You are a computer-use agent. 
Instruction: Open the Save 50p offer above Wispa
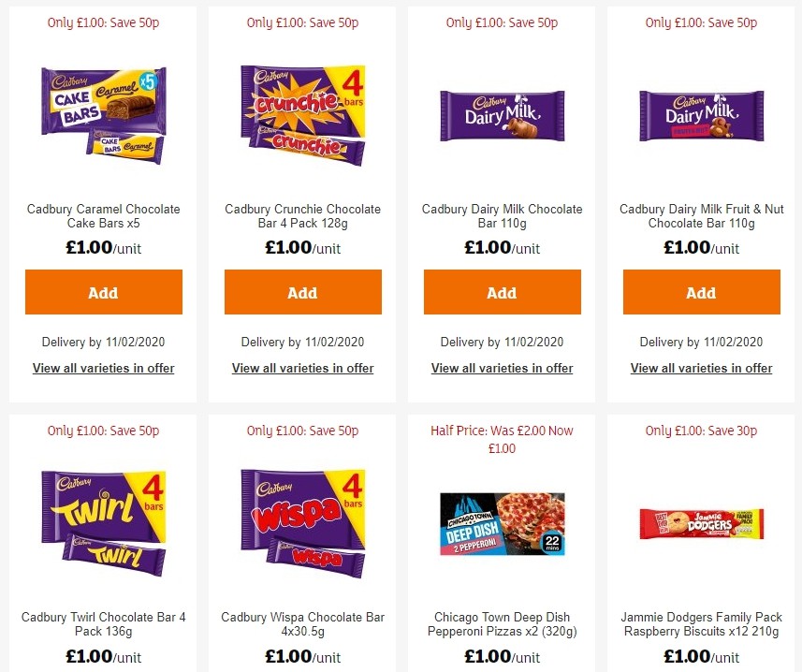coord(302,431)
